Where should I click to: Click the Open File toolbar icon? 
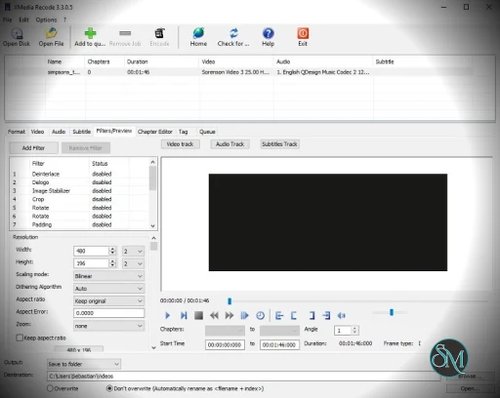coord(51,37)
